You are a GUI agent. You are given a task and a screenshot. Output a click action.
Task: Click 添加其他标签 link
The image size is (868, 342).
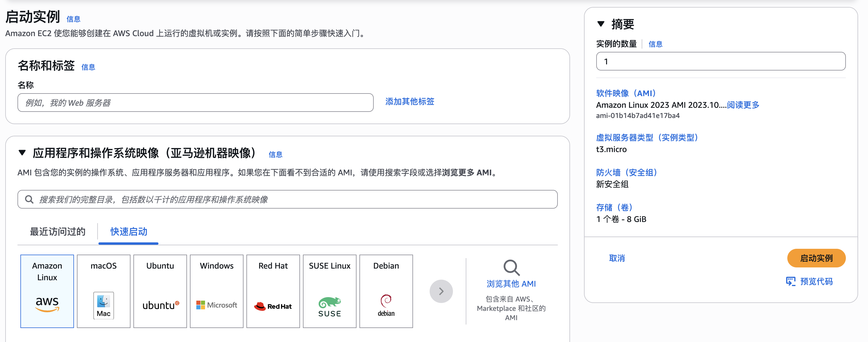pos(410,101)
